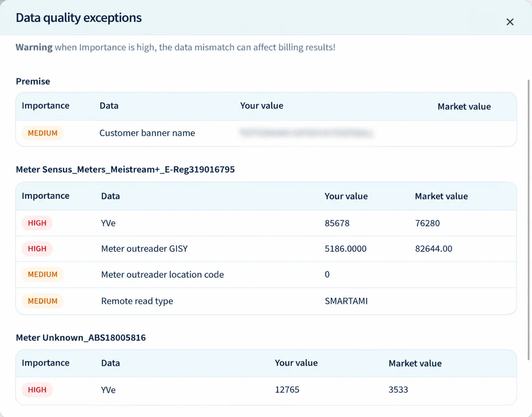Click MEDIUM badge for Remote read type
Image resolution: width=532 pixels, height=417 pixels.
[x=42, y=301]
